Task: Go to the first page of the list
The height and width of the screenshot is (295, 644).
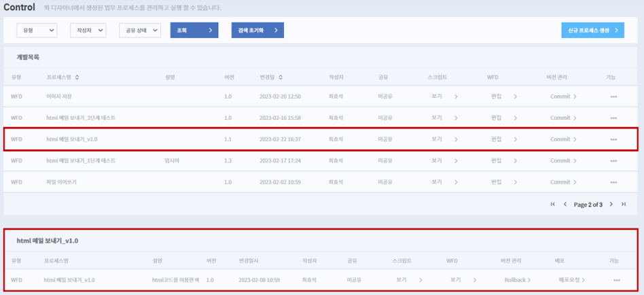Action: pos(553,204)
